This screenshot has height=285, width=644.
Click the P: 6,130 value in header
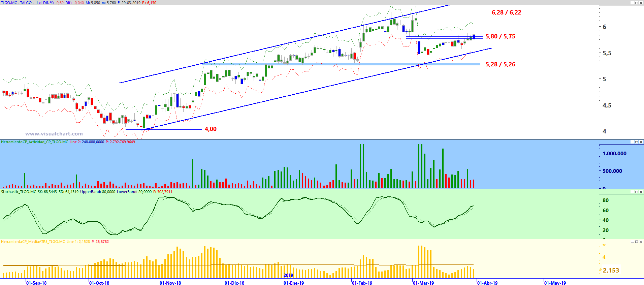click(149, 3)
